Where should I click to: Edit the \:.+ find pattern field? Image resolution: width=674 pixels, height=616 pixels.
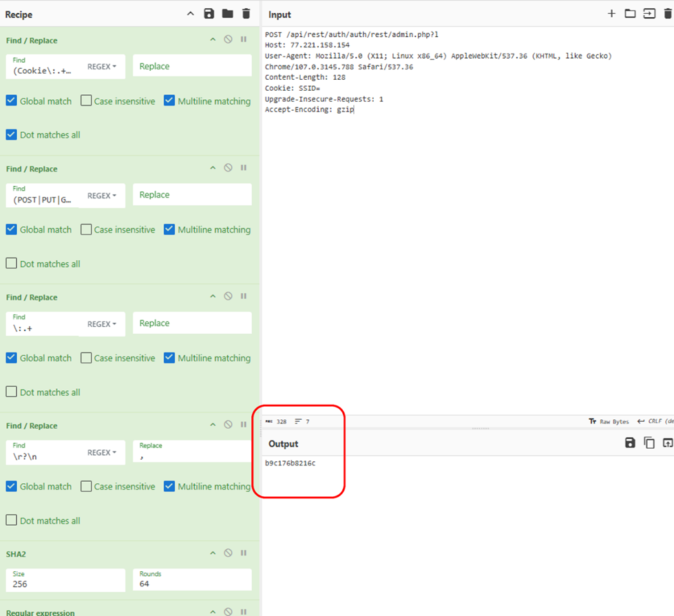click(43, 323)
